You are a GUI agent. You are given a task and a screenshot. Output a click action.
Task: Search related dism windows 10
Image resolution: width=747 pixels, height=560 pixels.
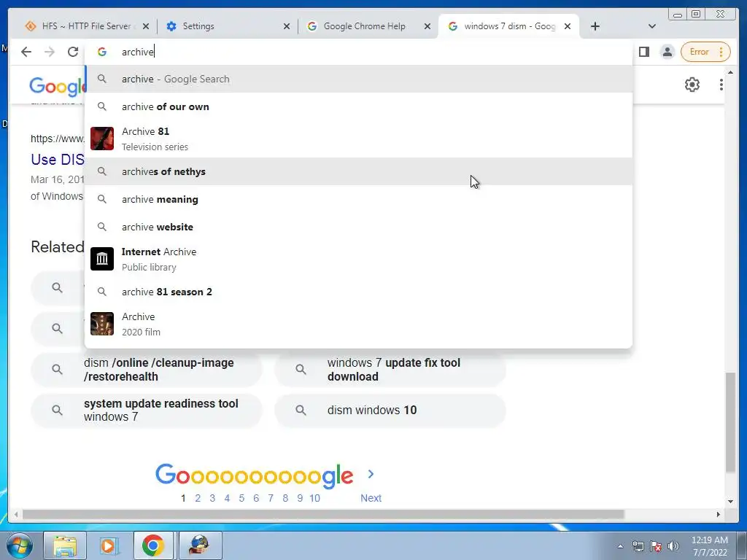[x=390, y=410]
